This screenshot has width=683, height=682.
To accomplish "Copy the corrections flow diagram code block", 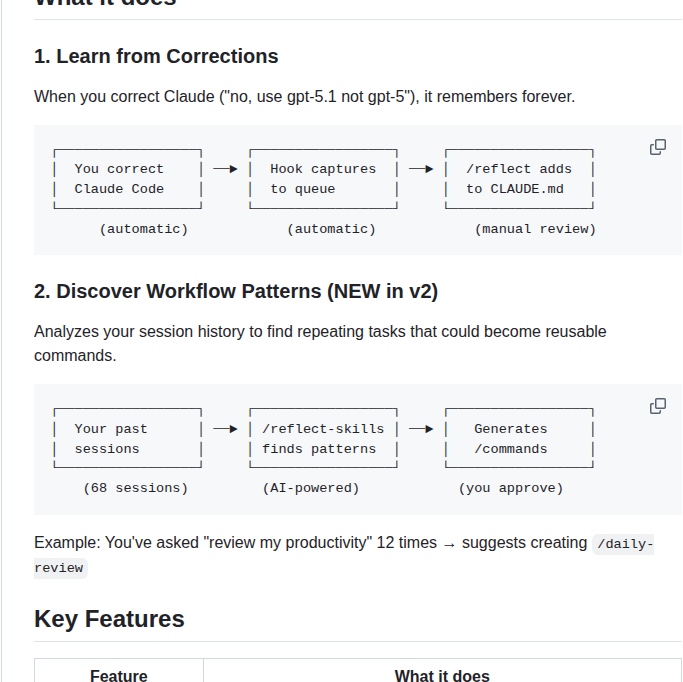I will [658, 147].
